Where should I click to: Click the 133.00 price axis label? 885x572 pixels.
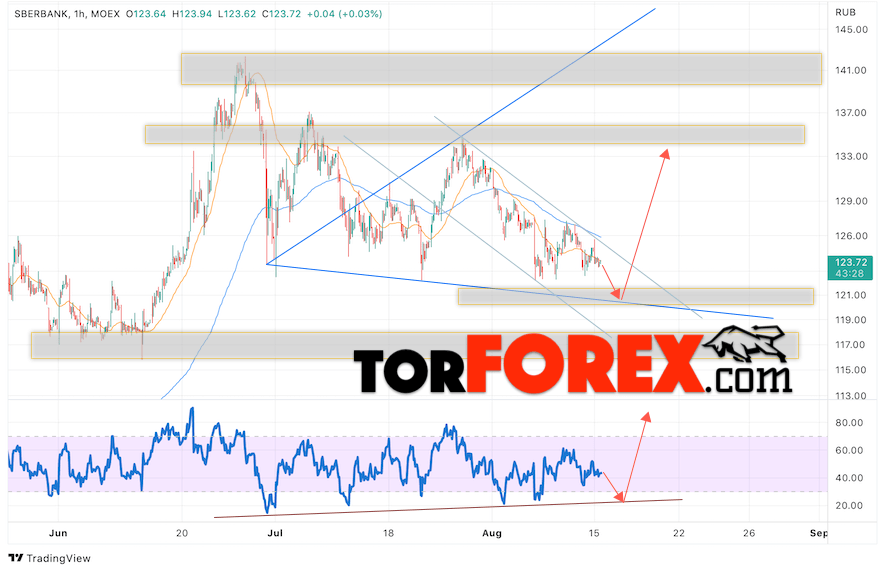(851, 156)
